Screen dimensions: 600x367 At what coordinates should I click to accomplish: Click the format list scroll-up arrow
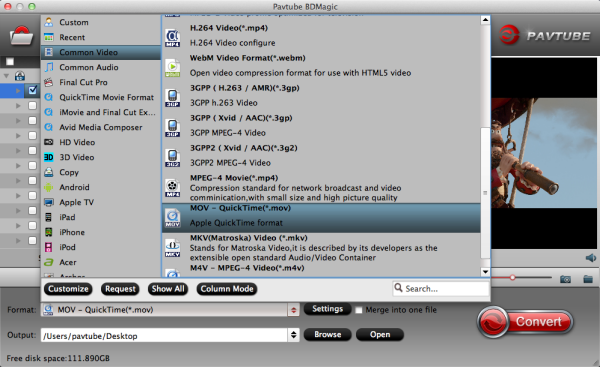pos(485,20)
